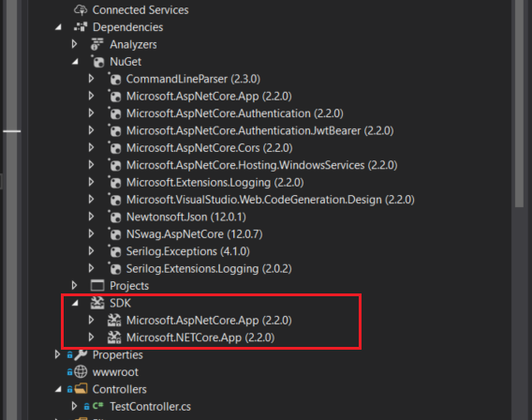Select Microsoft.VisualStudio.Web.CodeGeneration.Design (2.2.0) text
This screenshot has height=420, width=532.
click(271, 200)
